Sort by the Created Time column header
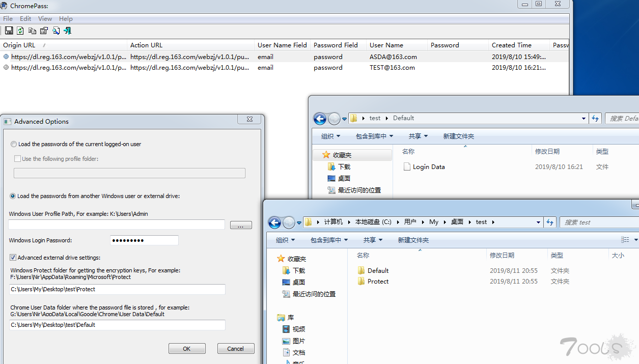This screenshot has width=639, height=364. click(x=519, y=45)
